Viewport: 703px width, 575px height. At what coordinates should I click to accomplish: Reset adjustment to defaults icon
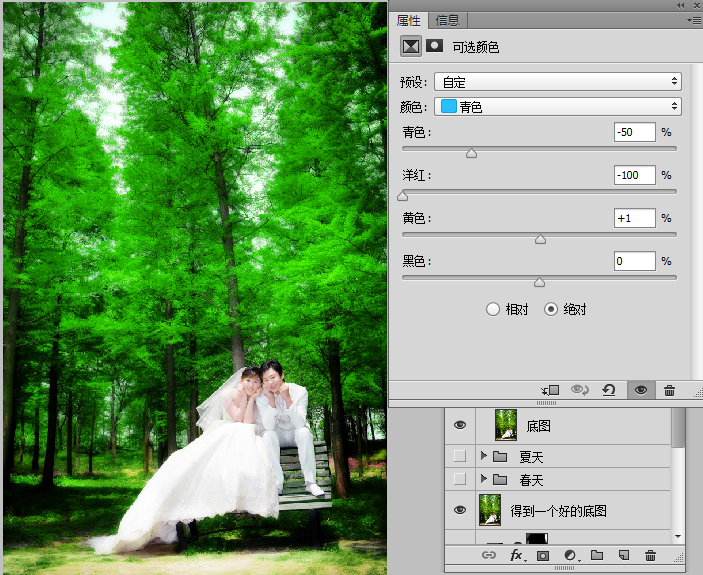coord(608,390)
